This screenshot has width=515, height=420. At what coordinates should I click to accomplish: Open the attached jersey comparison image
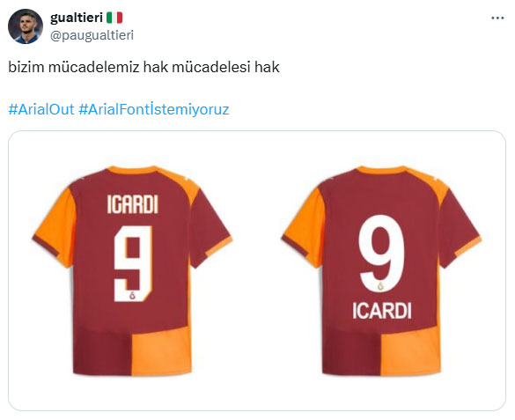point(257,270)
